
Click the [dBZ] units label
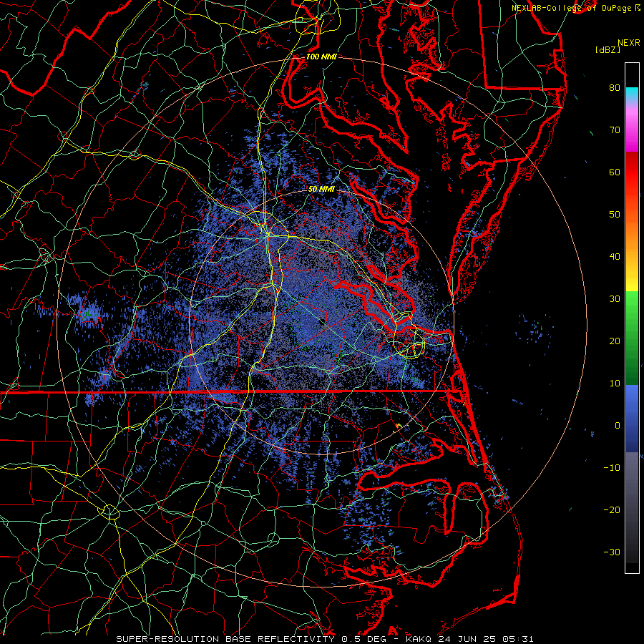pyautogui.click(x=608, y=50)
